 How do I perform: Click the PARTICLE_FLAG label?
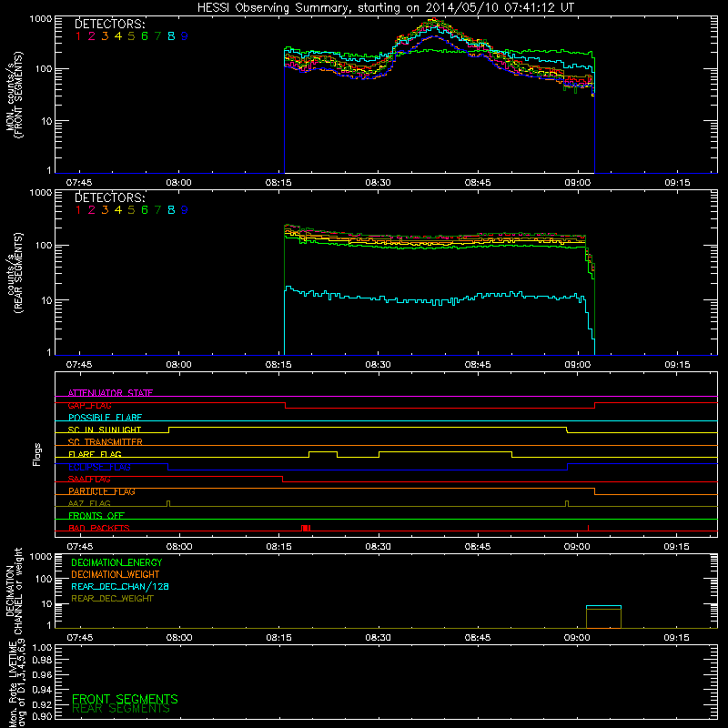[102, 490]
